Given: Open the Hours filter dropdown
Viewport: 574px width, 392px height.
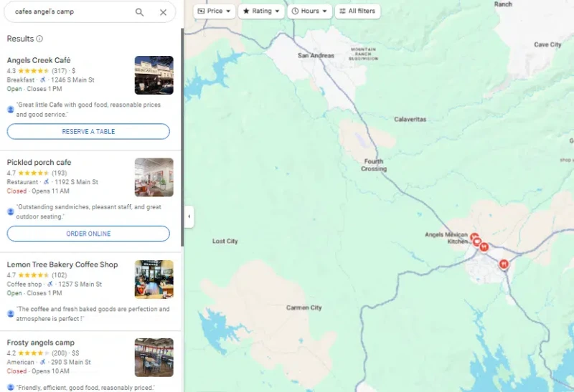Looking at the screenshot, I should click(309, 11).
